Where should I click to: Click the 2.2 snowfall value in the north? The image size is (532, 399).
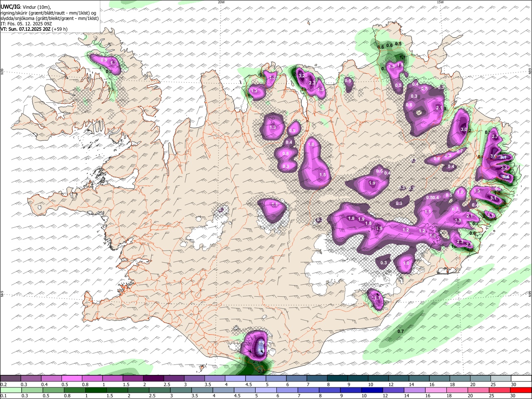(x=312, y=83)
